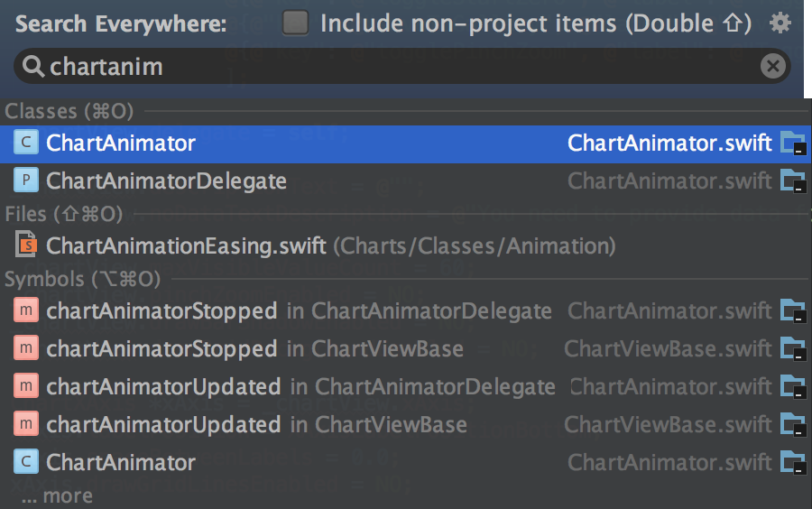
Task: Click the class C icon of highlighted ChartAnimator
Action: coord(26,142)
